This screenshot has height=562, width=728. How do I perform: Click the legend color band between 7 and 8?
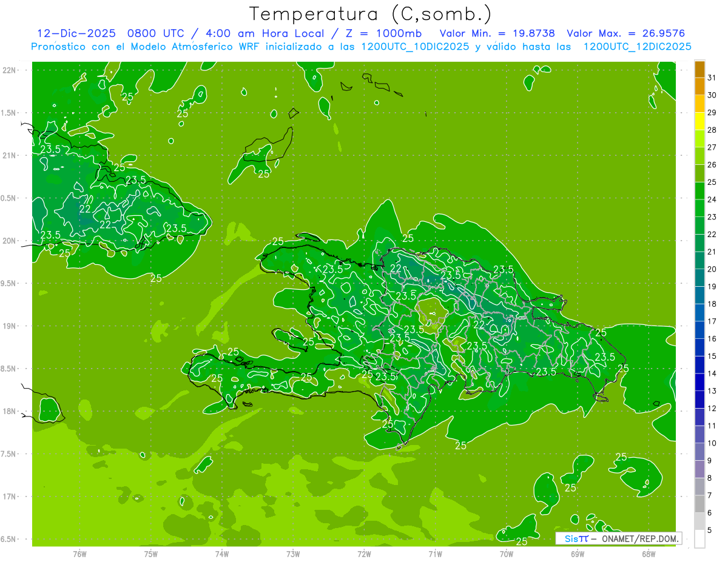[x=699, y=486]
